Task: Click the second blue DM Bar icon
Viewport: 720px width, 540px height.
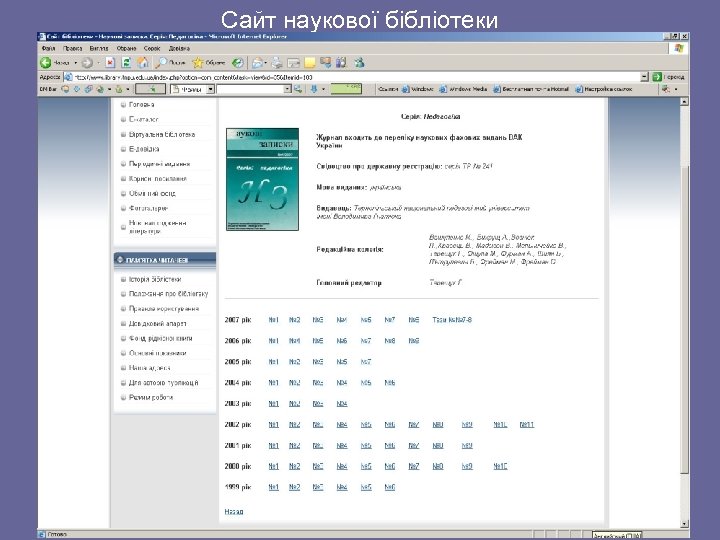Action: pyautogui.click(x=77, y=89)
